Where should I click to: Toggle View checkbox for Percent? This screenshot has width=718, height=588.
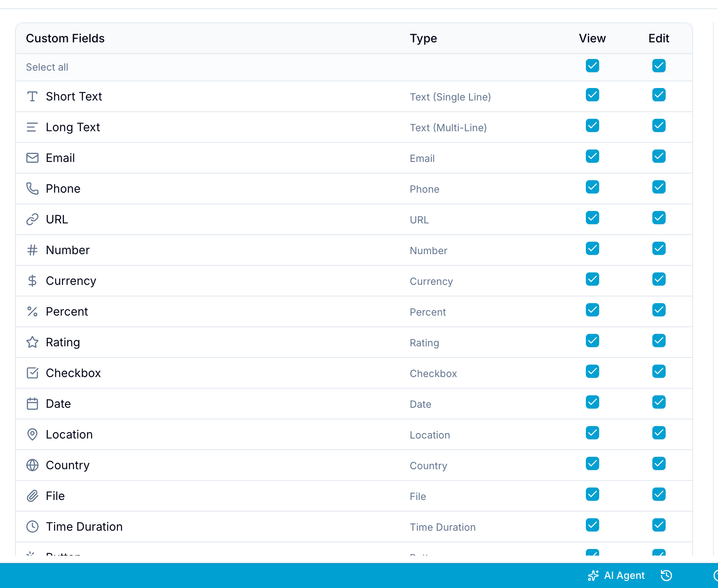(x=593, y=310)
